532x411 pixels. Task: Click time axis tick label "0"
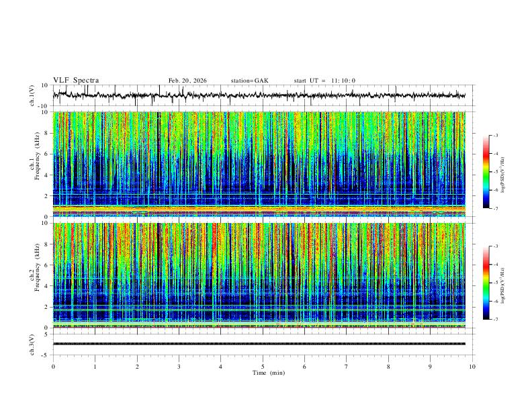[53, 367]
